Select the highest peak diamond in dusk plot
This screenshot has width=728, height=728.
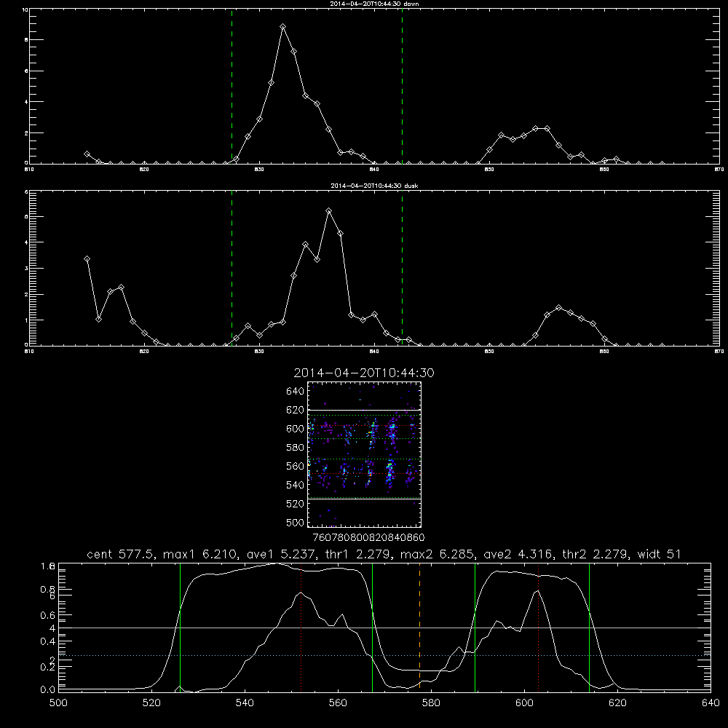point(329,211)
